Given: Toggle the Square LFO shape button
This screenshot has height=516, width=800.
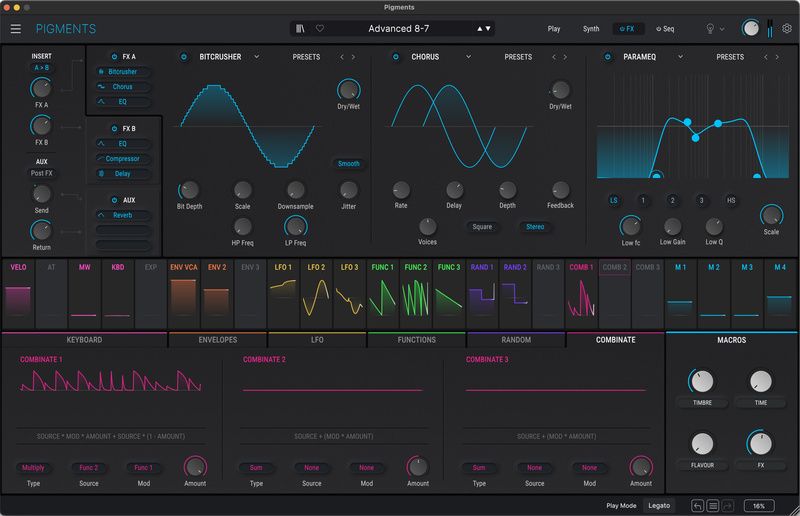Looking at the screenshot, I should [482, 227].
